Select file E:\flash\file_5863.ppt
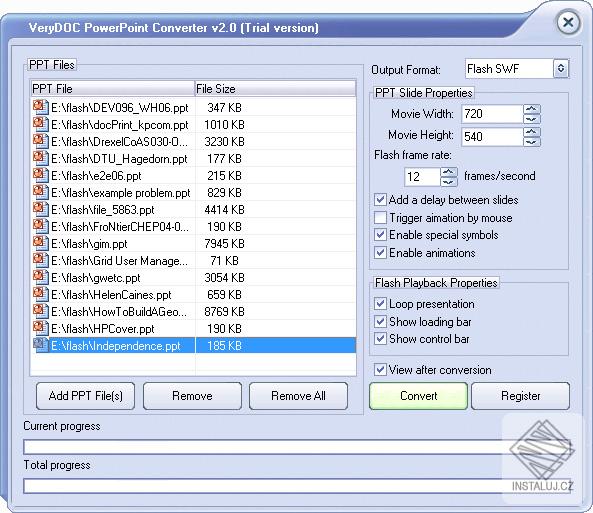This screenshot has height=513, width=593. [x=102, y=210]
